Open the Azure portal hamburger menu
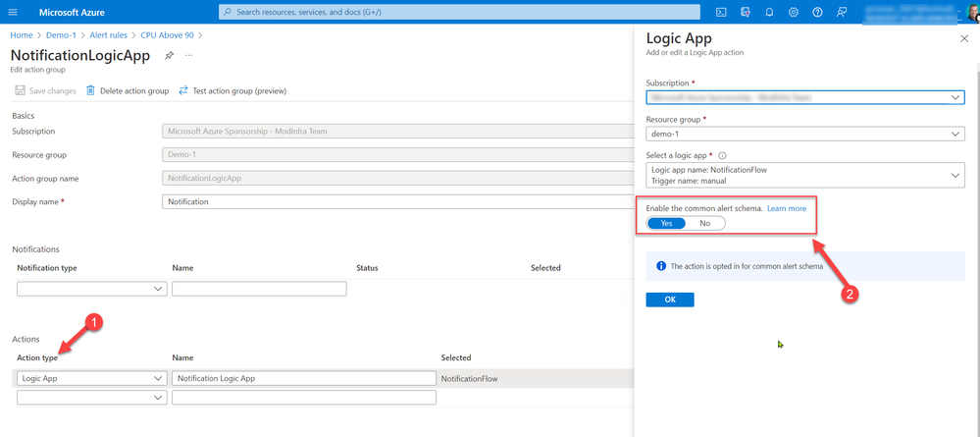Viewport: 980px width, 437px height. point(13,12)
